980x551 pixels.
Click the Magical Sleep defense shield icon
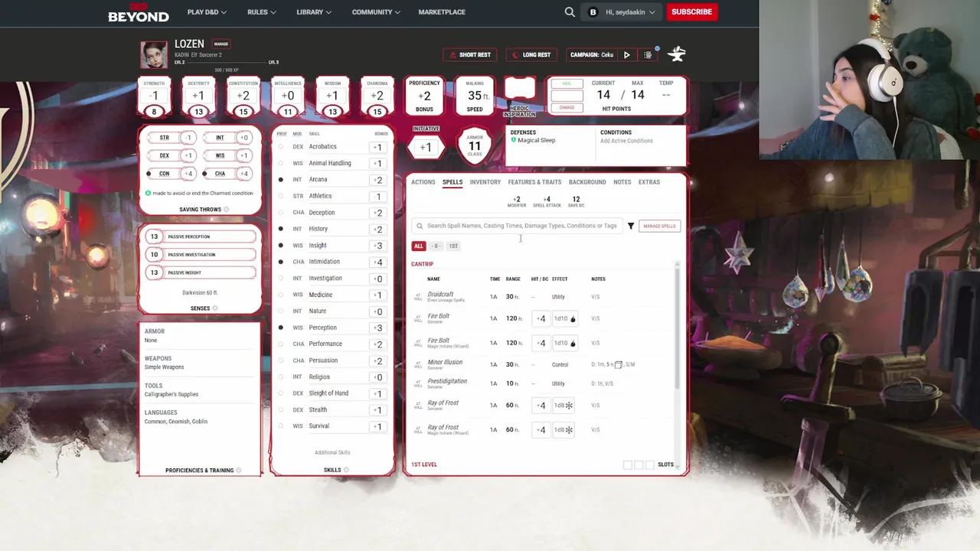(x=514, y=140)
